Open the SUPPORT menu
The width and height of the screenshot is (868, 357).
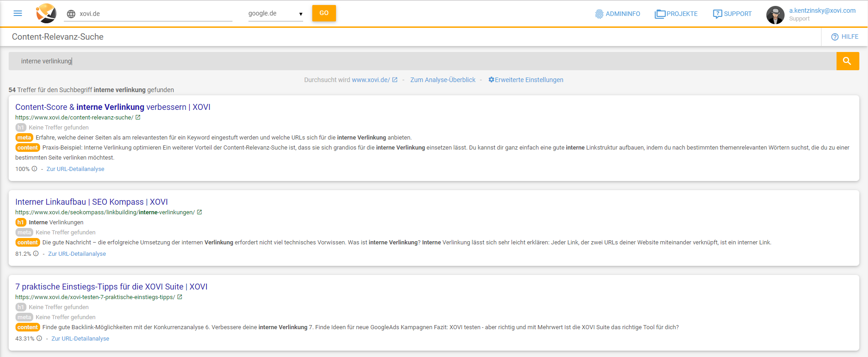732,14
